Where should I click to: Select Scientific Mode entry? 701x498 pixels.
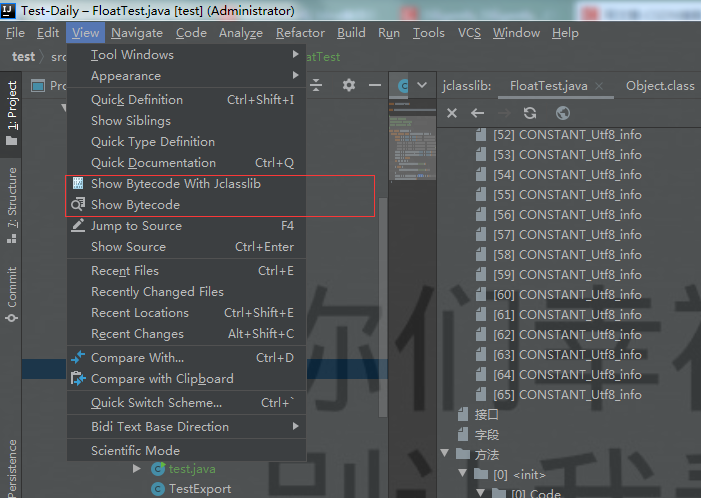pos(186,451)
